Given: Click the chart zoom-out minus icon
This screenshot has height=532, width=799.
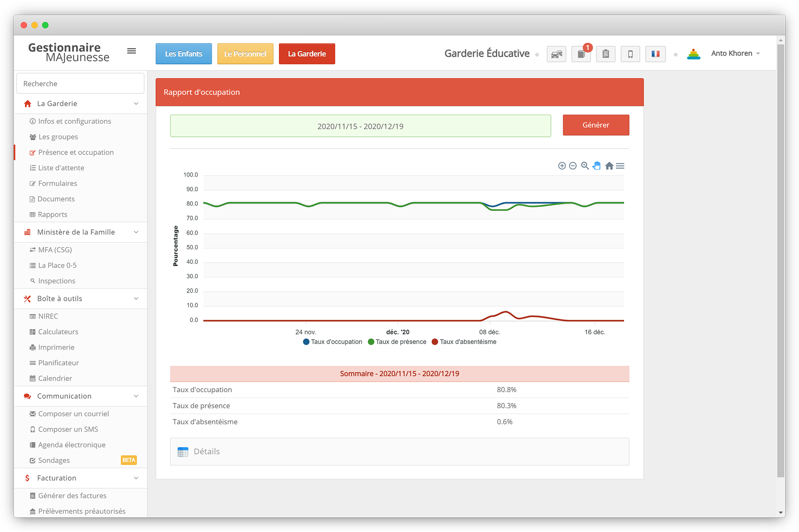Looking at the screenshot, I should point(573,166).
